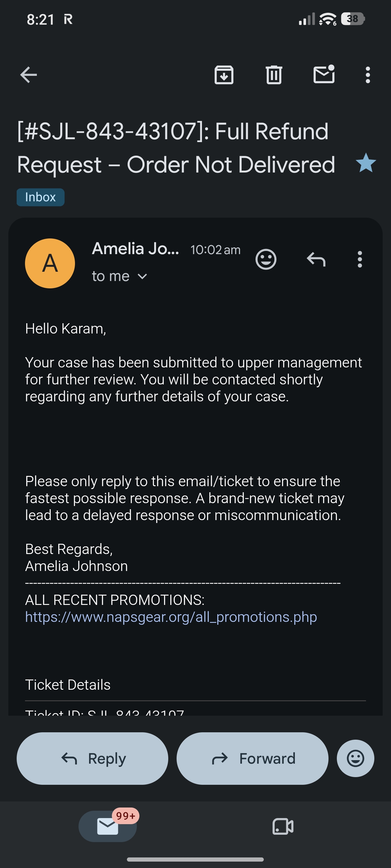Tap the Inbox label chip
391x868 pixels.
point(40,197)
